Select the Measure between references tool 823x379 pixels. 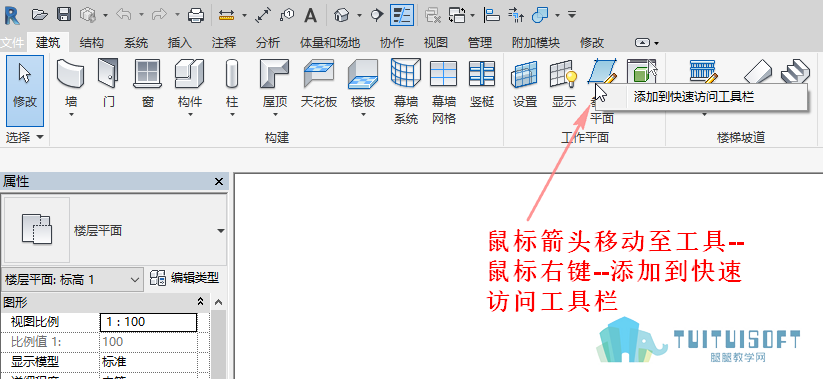pyautogui.click(x=226, y=16)
